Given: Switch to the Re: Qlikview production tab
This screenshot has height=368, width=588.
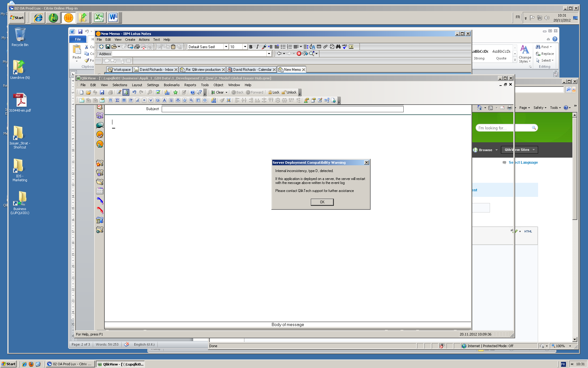Looking at the screenshot, I should click(x=202, y=70).
